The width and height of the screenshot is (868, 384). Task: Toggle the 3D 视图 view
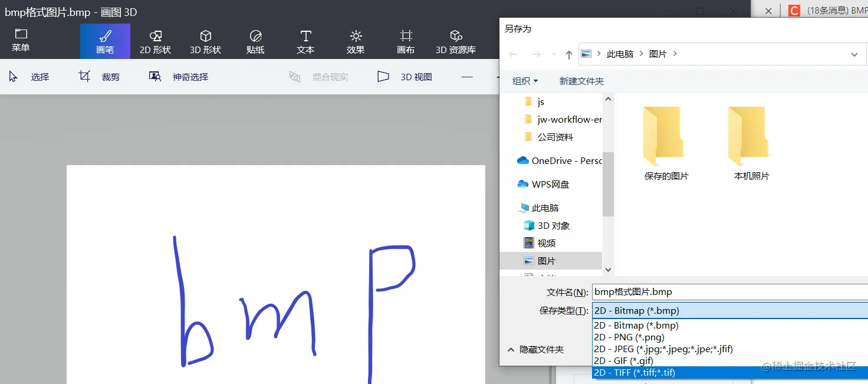click(x=405, y=77)
